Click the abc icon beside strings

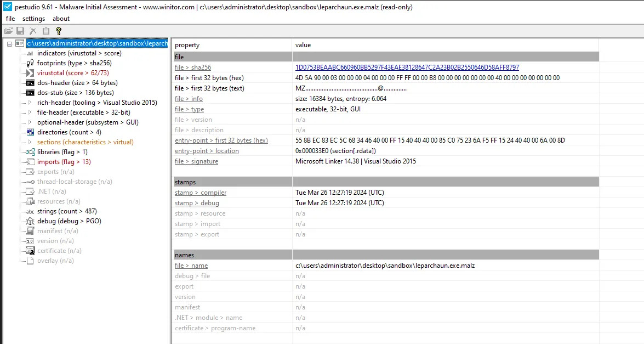click(31, 211)
